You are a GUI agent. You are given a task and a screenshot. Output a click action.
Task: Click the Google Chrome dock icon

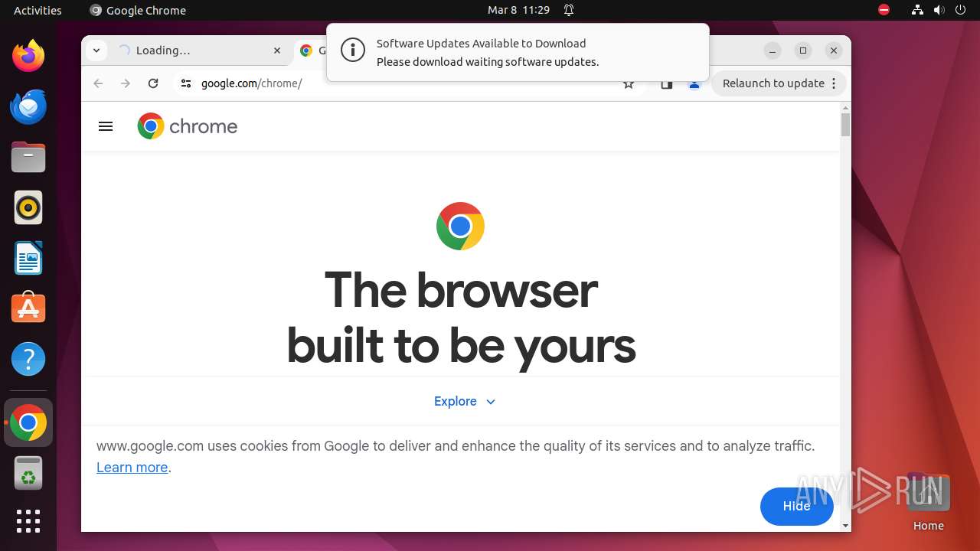click(28, 422)
